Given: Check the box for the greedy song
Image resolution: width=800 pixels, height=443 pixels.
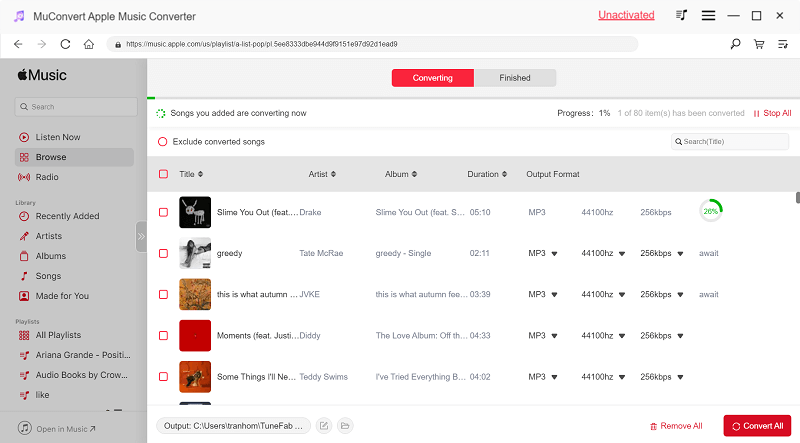Looking at the screenshot, I should (163, 253).
